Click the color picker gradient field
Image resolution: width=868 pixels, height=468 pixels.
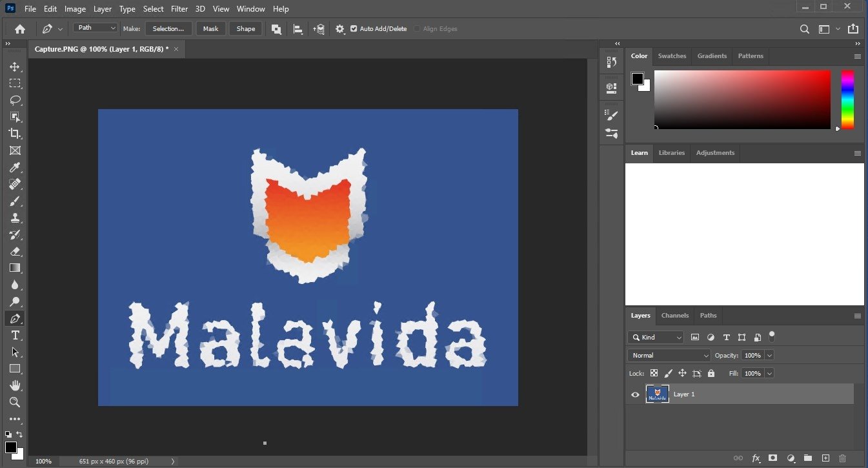click(x=742, y=99)
